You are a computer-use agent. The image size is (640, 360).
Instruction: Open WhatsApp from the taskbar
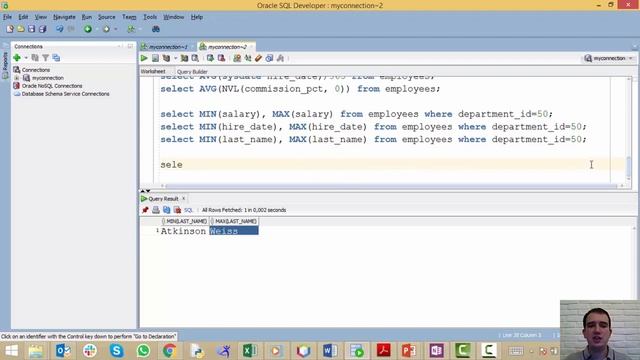[x=143, y=351]
